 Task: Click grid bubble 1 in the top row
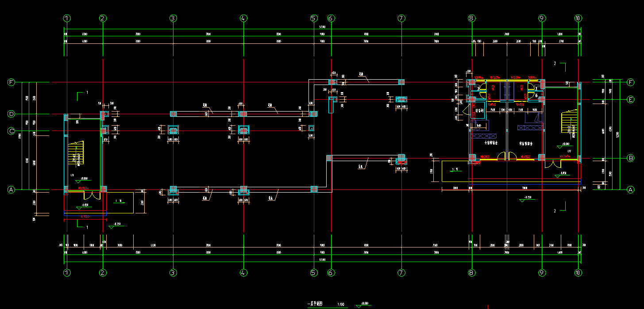click(67, 18)
